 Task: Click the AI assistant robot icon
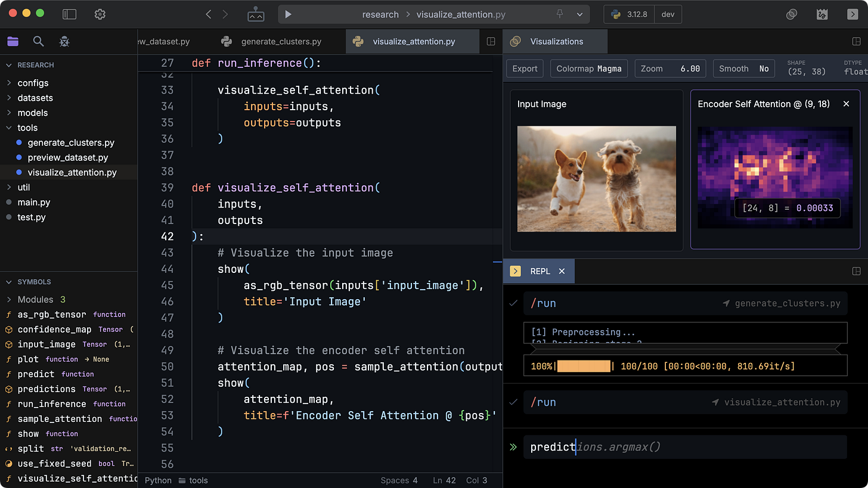pyautogui.click(x=256, y=14)
